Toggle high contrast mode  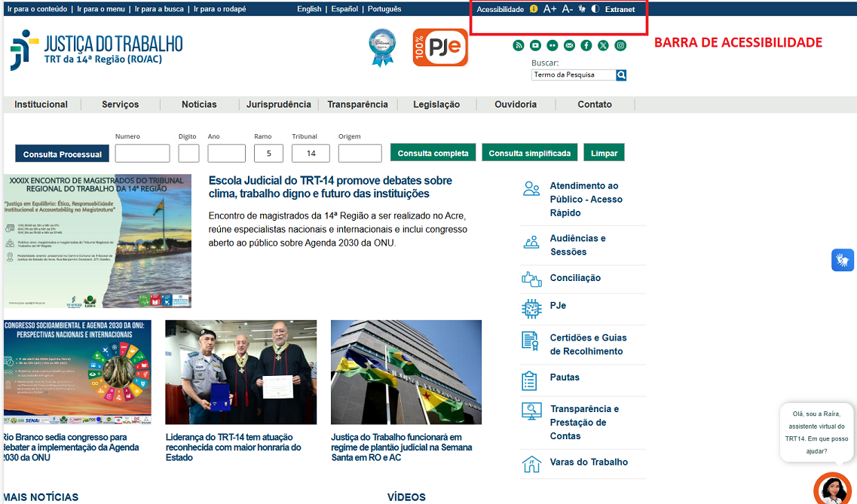coord(595,9)
